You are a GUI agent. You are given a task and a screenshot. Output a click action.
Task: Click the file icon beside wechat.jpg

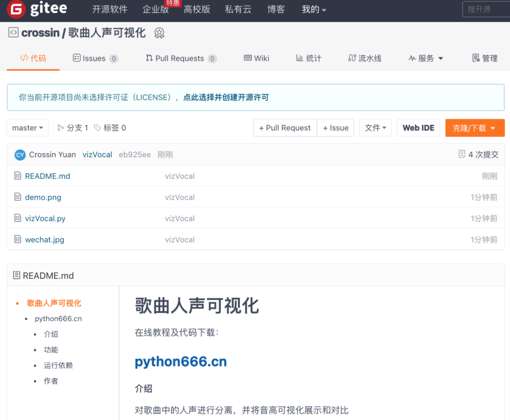click(x=17, y=240)
